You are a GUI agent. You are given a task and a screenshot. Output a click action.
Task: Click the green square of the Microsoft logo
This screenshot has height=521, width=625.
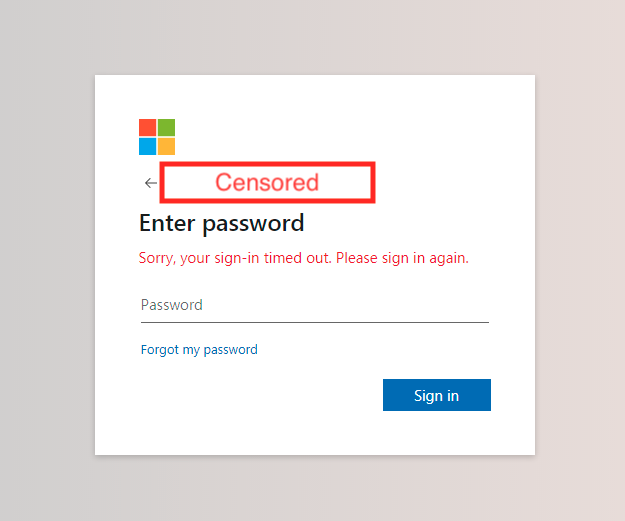[x=166, y=127]
